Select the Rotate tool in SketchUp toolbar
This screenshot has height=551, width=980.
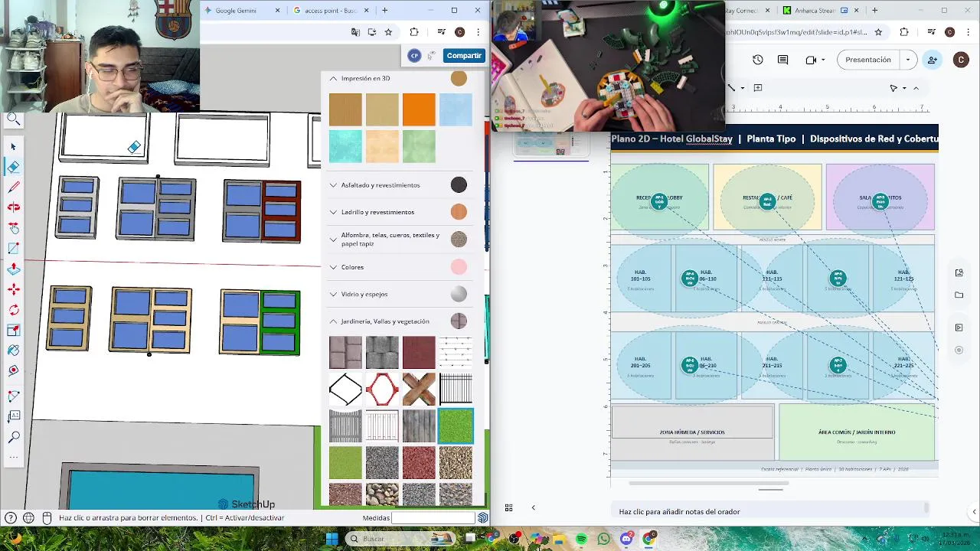coord(13,310)
